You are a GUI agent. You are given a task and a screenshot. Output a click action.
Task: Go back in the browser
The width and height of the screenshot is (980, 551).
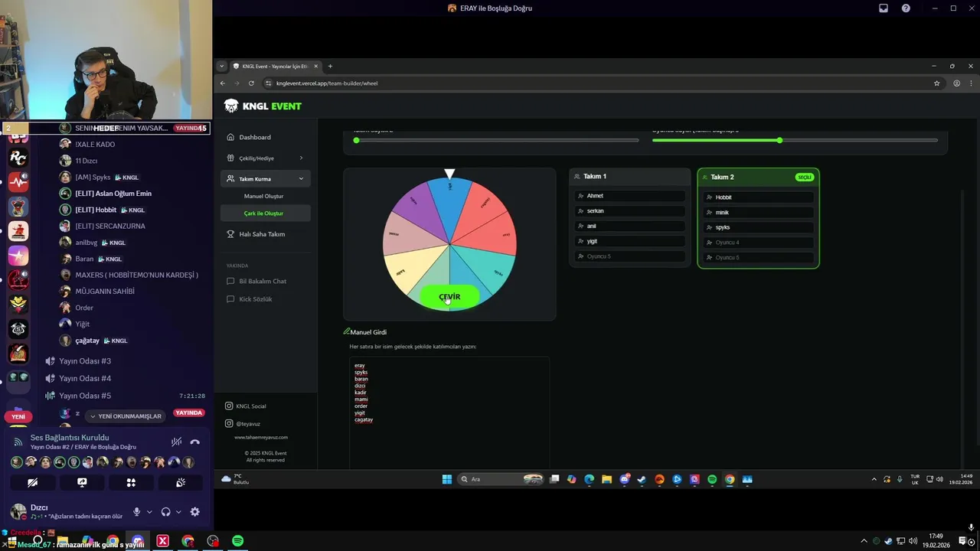[x=223, y=83]
